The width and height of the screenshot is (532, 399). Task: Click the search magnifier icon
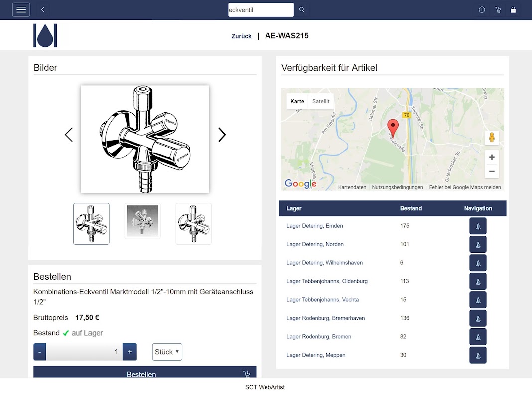click(x=302, y=10)
